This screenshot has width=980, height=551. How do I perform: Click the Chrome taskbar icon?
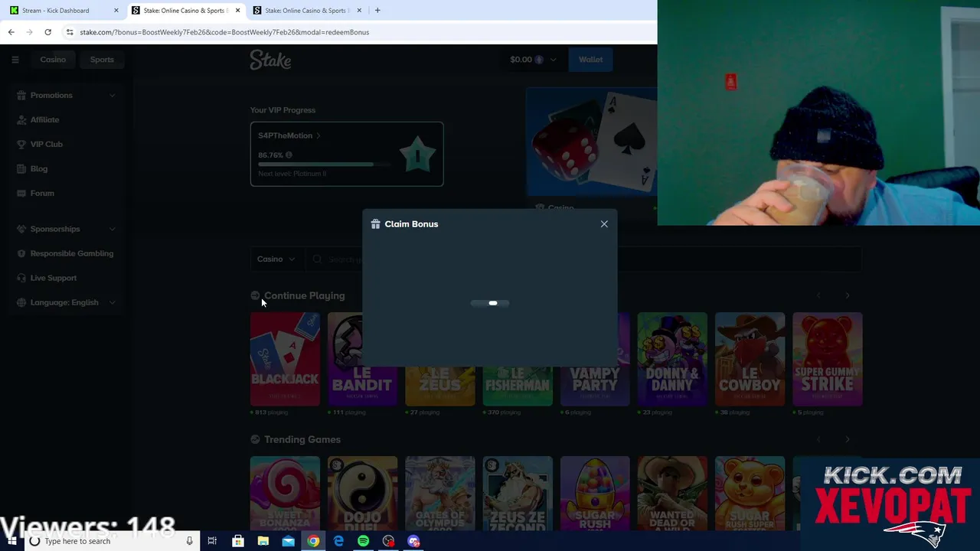[x=313, y=541]
